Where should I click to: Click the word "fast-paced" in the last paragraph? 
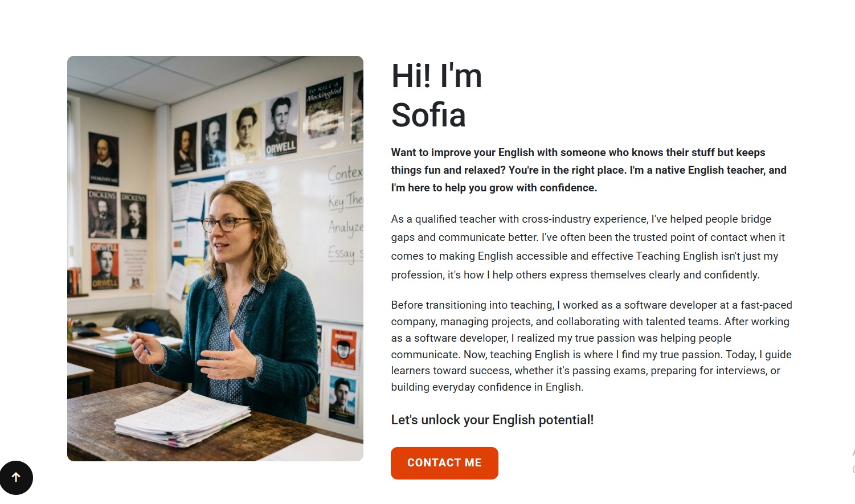[766, 305]
